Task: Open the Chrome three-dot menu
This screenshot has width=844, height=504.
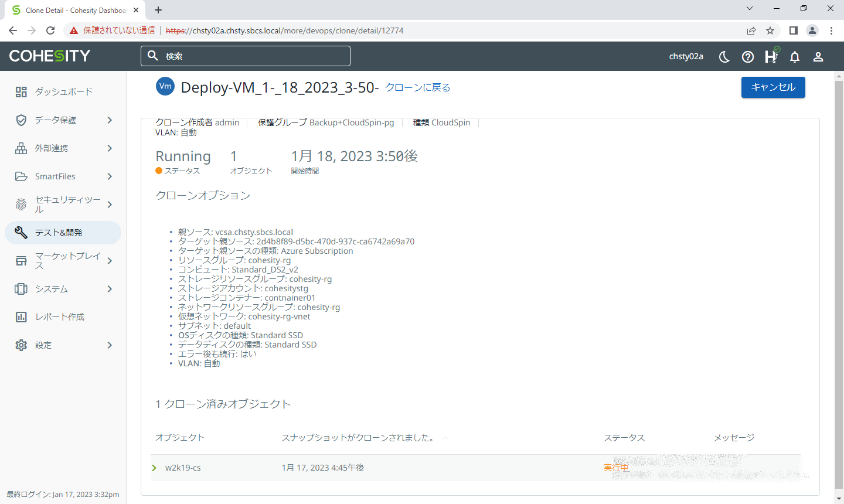Action: [x=831, y=30]
